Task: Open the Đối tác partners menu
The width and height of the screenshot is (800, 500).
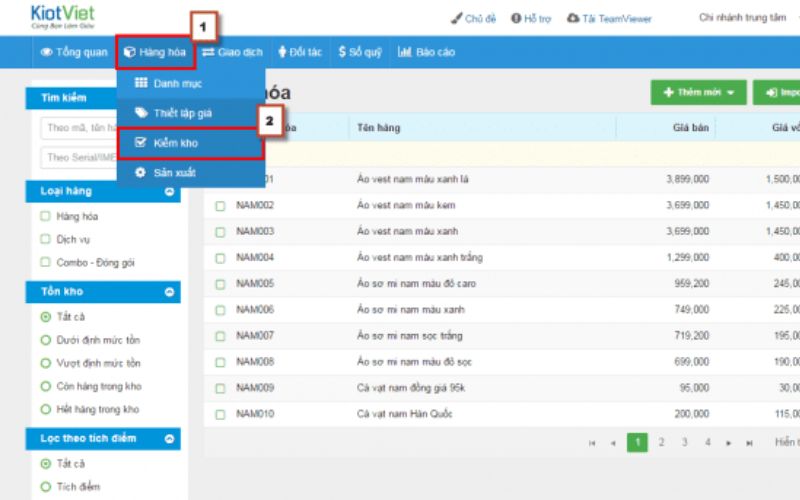Action: point(299,52)
